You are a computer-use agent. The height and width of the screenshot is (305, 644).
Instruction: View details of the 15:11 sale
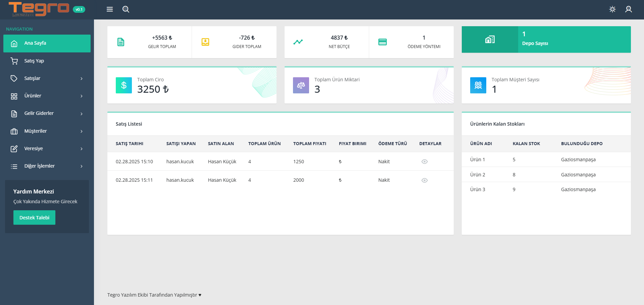pos(425,180)
